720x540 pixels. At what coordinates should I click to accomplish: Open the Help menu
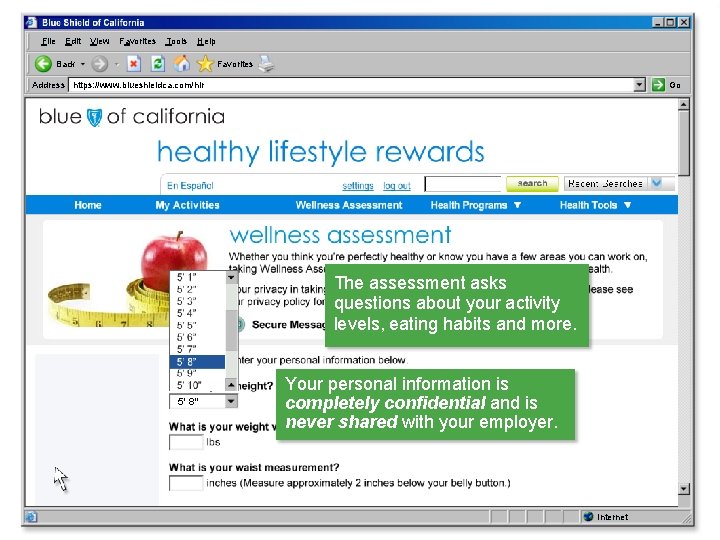206,41
